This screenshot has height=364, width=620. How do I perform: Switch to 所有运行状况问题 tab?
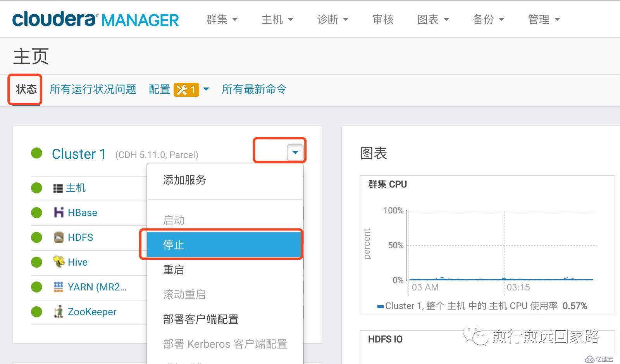point(93,89)
